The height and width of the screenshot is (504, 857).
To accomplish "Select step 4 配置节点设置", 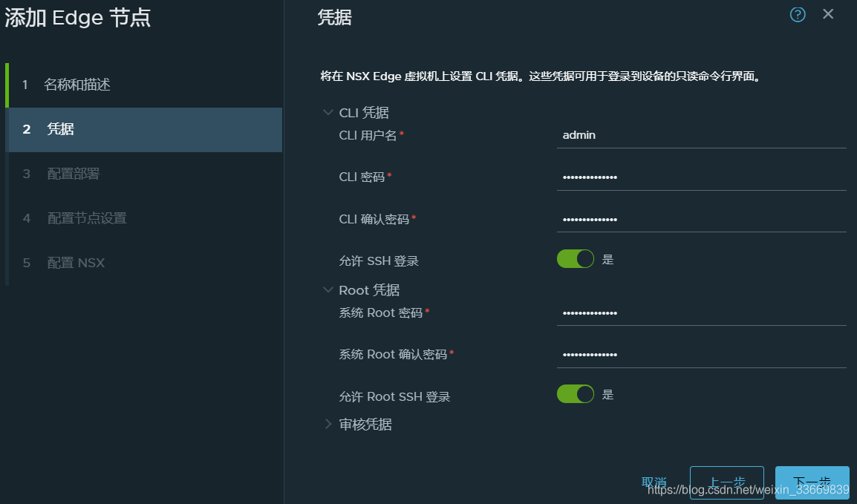I will 144,218.
